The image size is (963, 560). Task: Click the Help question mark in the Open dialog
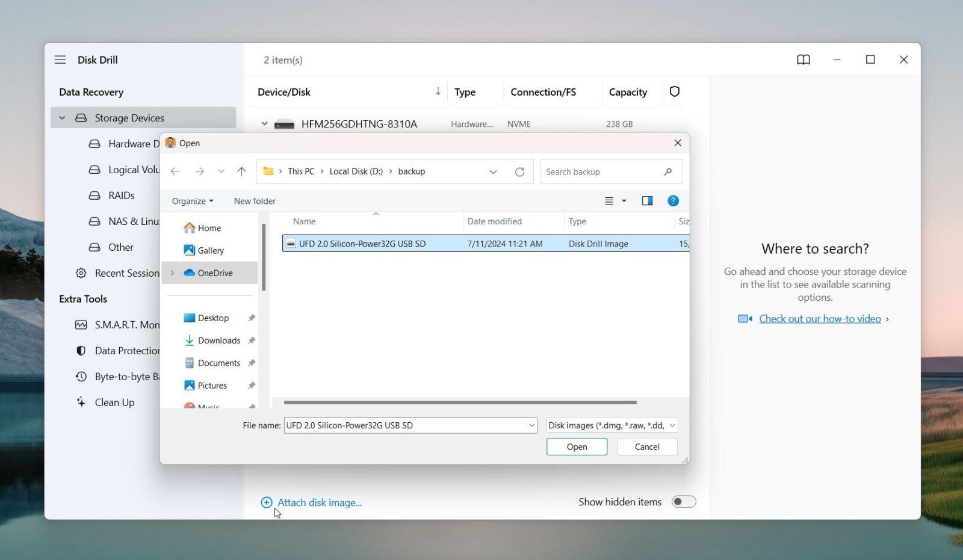673,200
